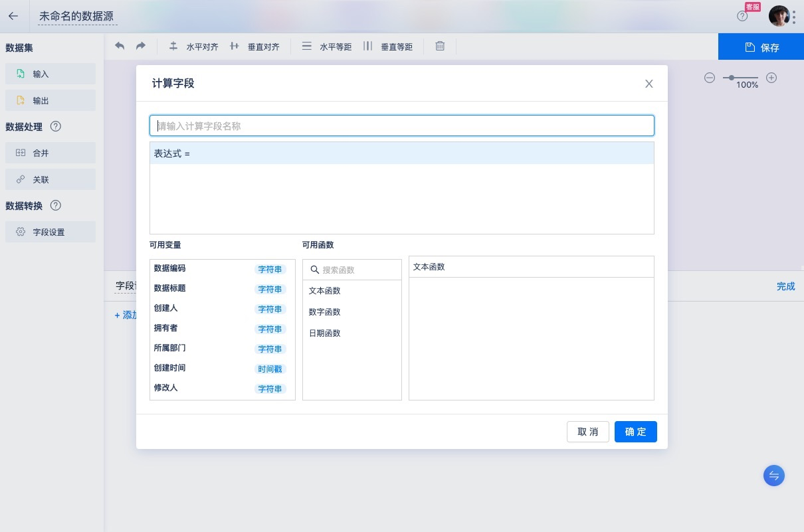Image resolution: width=804 pixels, height=532 pixels.
Task: Click the trash delete icon in toolbar
Action: coord(440,46)
